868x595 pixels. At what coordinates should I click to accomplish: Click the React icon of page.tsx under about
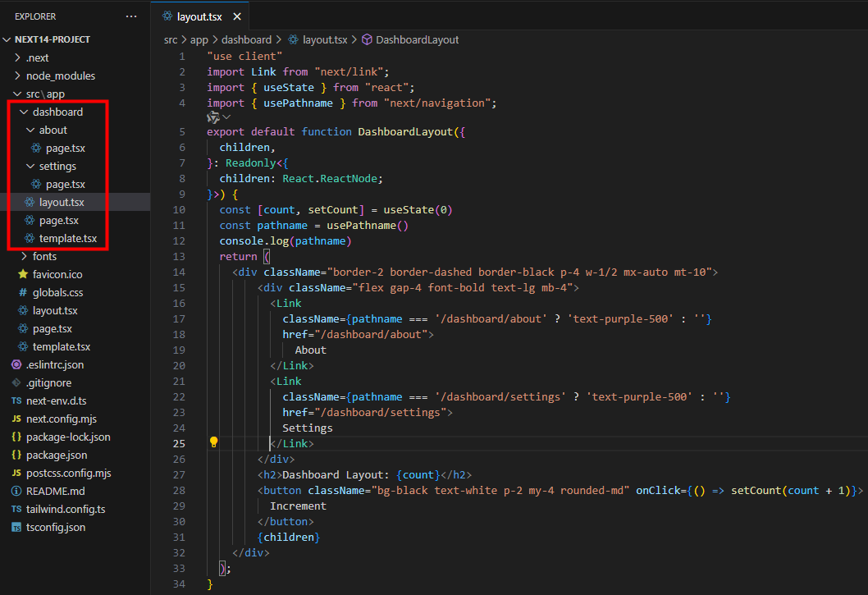click(x=37, y=148)
